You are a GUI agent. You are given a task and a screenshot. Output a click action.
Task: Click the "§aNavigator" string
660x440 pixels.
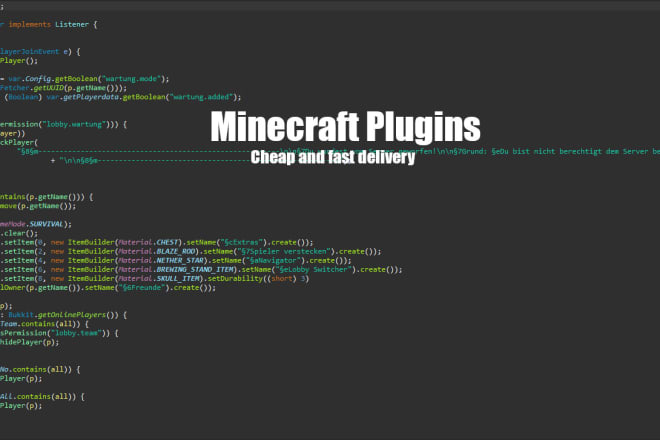(274, 260)
